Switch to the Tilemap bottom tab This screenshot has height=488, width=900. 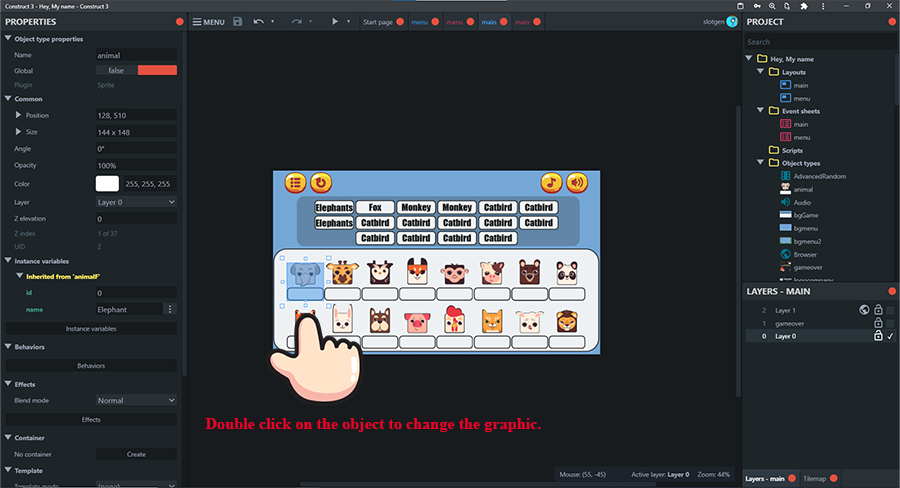pos(814,478)
